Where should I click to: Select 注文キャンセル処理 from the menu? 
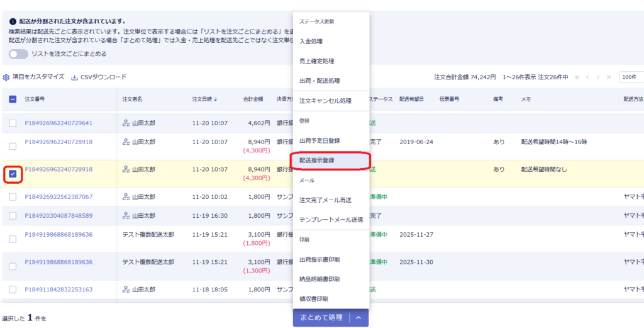click(325, 101)
